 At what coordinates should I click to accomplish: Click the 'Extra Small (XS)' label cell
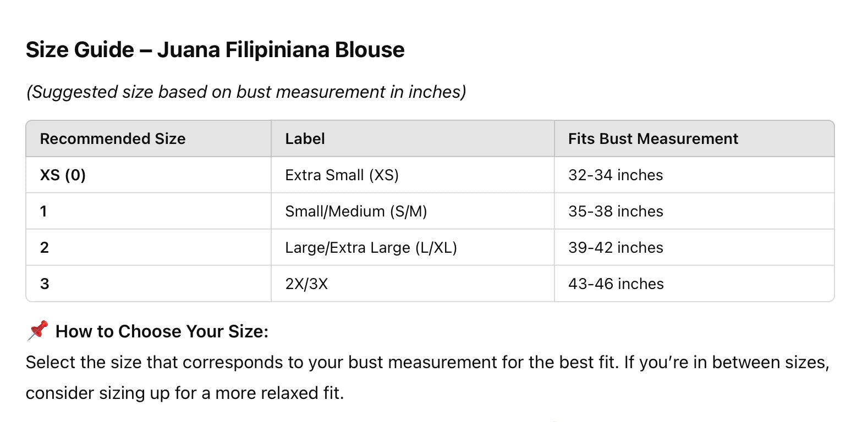click(342, 175)
